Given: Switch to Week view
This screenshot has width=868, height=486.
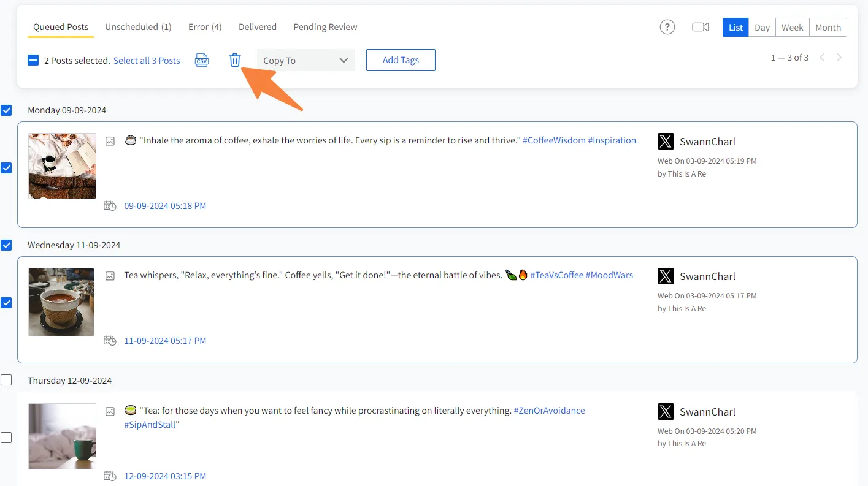Looking at the screenshot, I should click(x=793, y=28).
